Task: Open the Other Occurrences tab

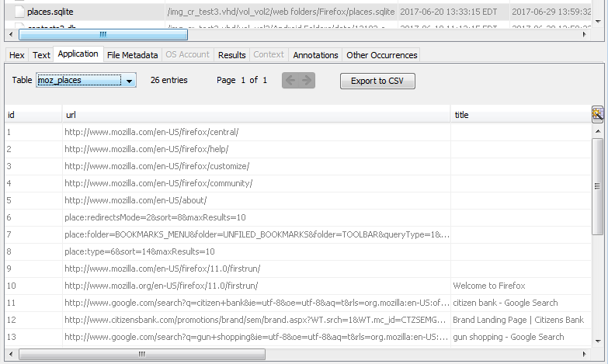Action: click(x=381, y=55)
